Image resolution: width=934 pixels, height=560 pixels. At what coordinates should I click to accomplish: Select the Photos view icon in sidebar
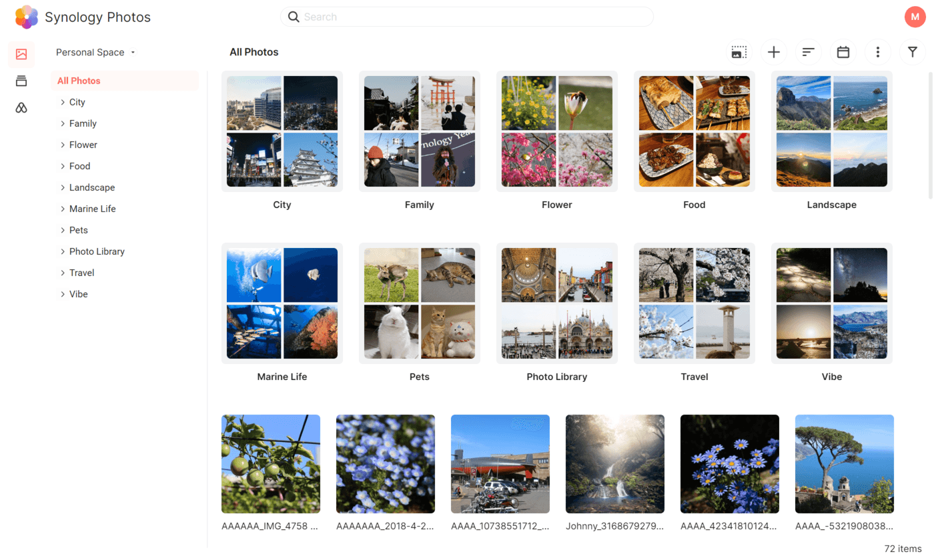21,55
